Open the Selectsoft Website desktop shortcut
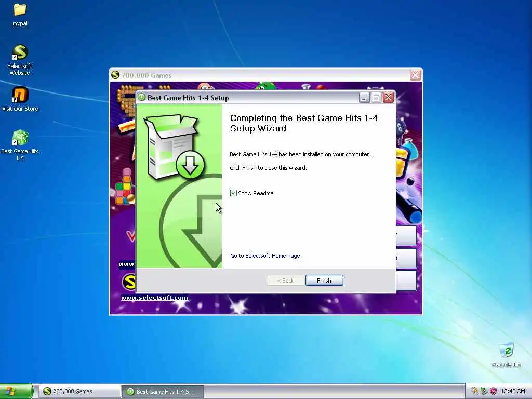Screen dimensions: 532x399 (20, 60)
